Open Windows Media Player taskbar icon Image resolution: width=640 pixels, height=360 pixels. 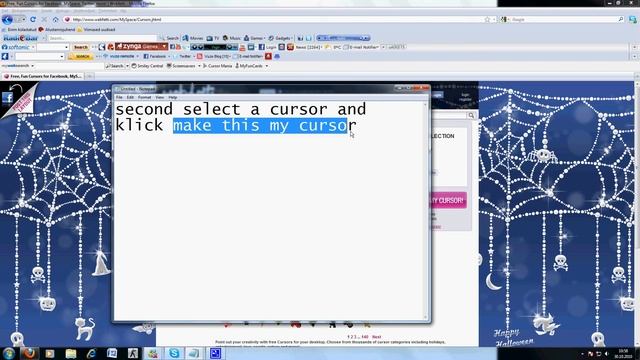[x=50, y=353]
